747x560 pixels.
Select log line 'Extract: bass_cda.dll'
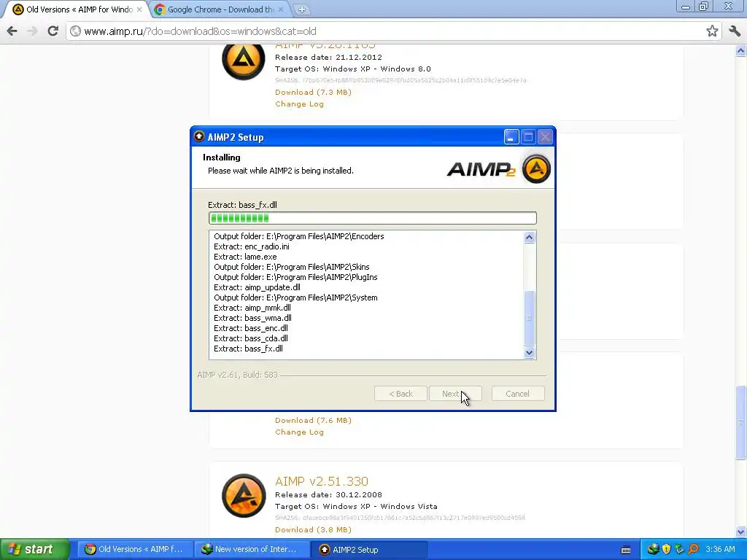click(251, 338)
